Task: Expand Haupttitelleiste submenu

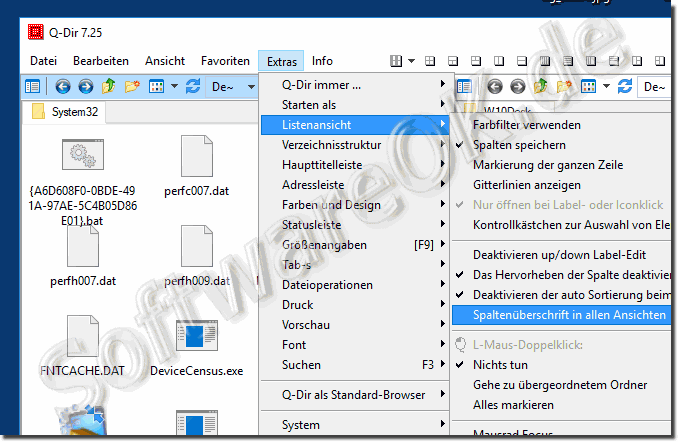Action: click(x=355, y=165)
